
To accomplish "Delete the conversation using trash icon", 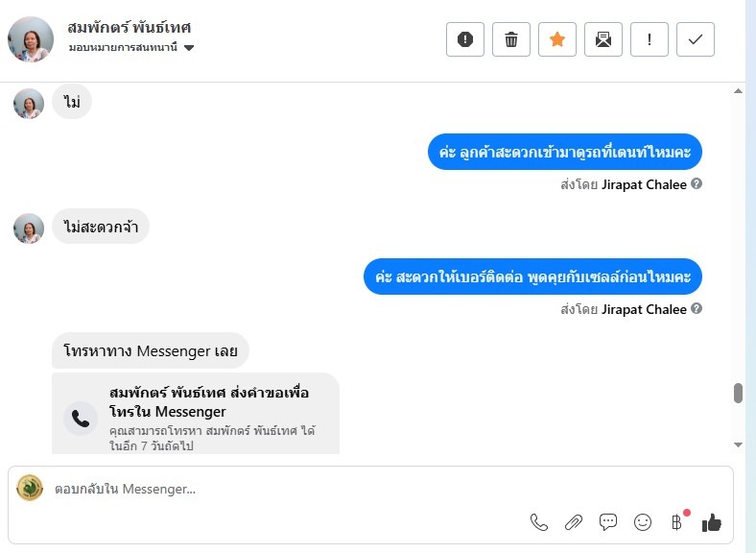I will tap(511, 39).
